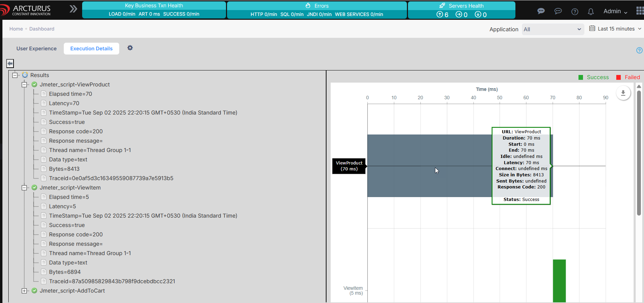Image resolution: width=644 pixels, height=303 pixels.
Task: Toggle the Failed legend item
Action: pyautogui.click(x=628, y=77)
